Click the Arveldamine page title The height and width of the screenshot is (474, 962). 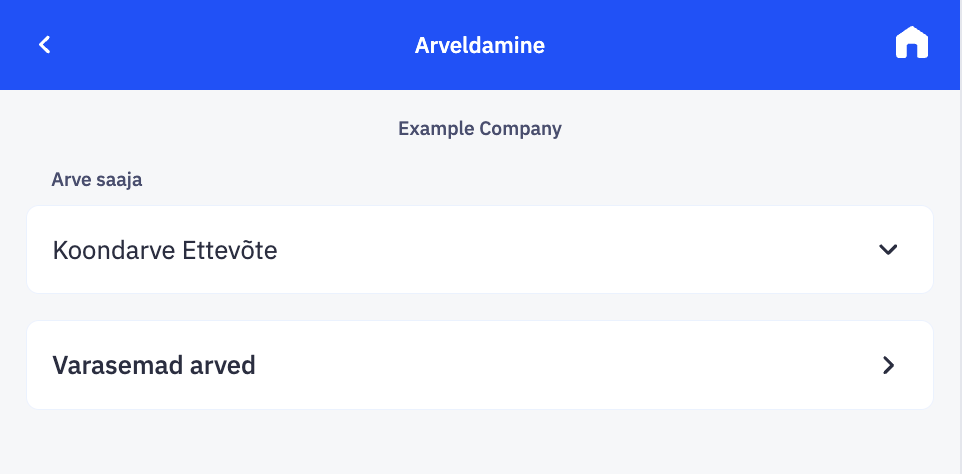(x=480, y=45)
